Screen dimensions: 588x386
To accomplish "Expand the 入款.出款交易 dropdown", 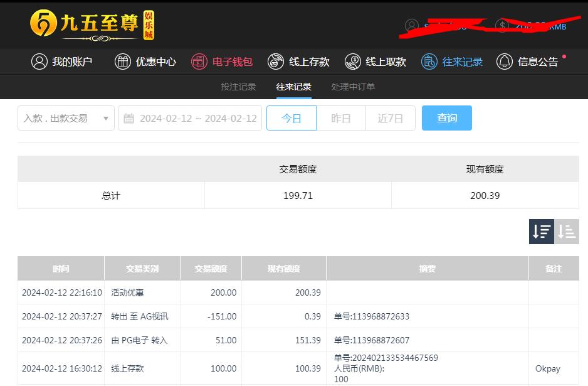I will point(66,118).
